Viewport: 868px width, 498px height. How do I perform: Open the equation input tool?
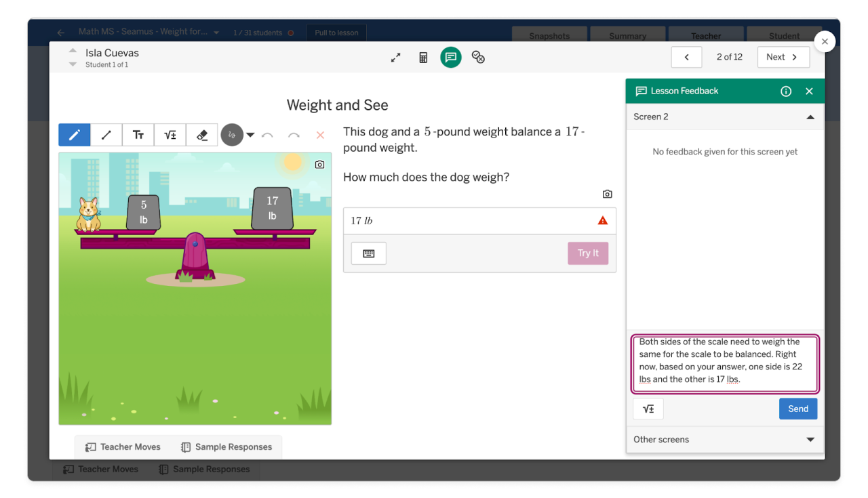click(x=170, y=134)
